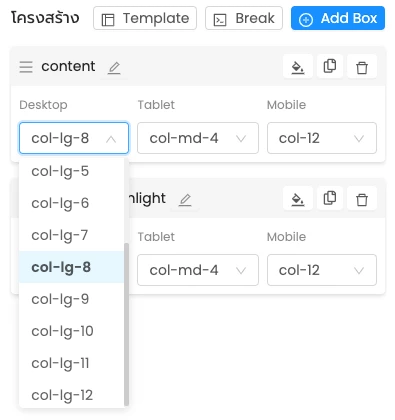Delete the second box via trash icon
395x420 pixels.
click(362, 199)
